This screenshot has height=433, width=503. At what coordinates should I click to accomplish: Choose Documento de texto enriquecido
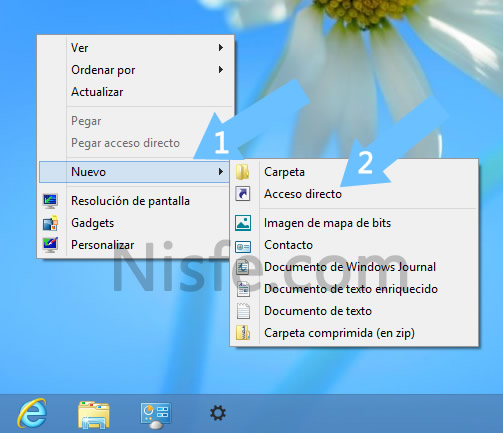pos(351,289)
